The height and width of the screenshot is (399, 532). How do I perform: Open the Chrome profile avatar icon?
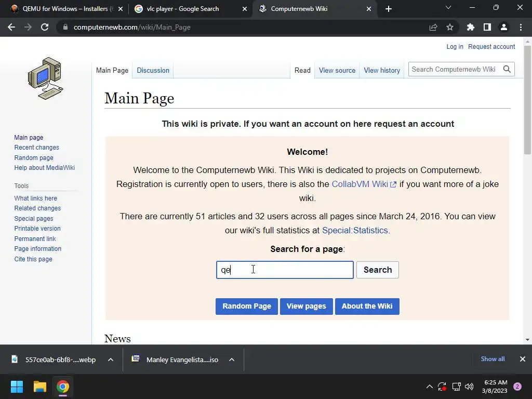[x=504, y=27]
